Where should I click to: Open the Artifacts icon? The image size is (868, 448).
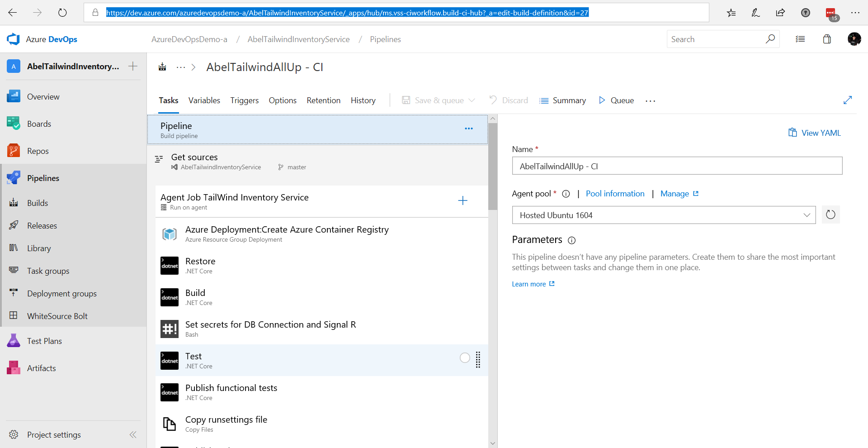pyautogui.click(x=14, y=368)
